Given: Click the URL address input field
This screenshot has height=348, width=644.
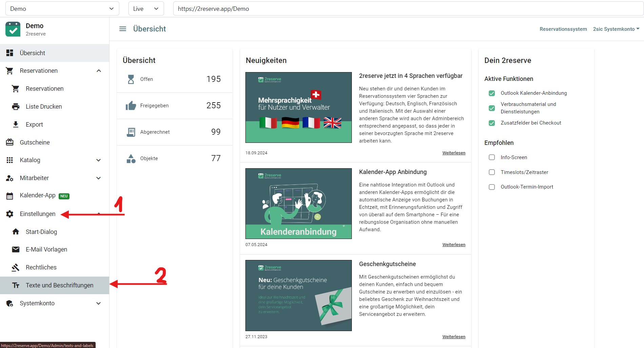Looking at the screenshot, I should (407, 9).
